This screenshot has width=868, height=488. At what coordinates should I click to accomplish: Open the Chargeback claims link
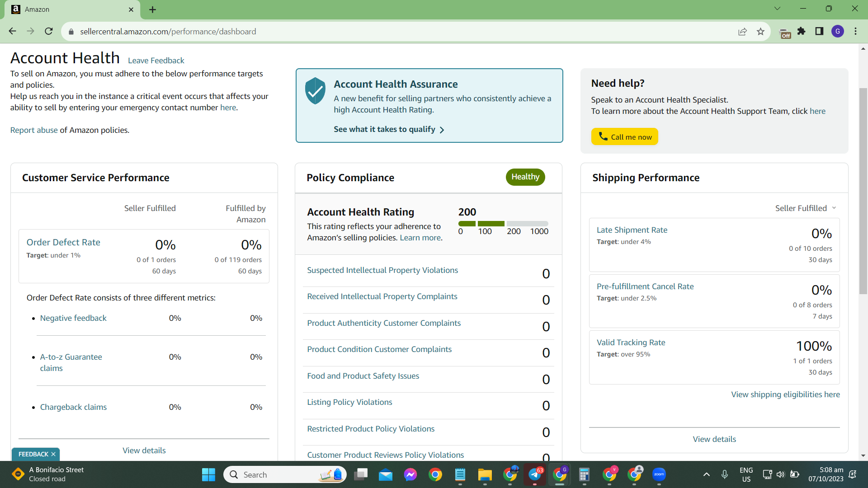(73, 407)
